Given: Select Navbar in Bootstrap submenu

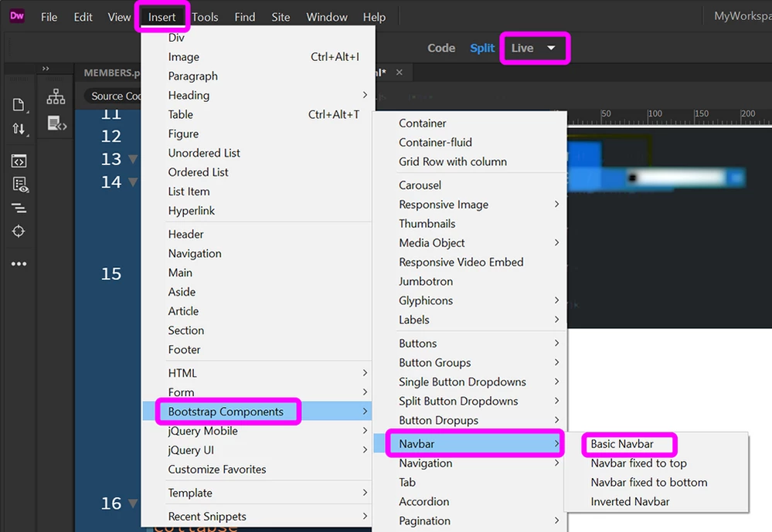Looking at the screenshot, I should [469, 444].
